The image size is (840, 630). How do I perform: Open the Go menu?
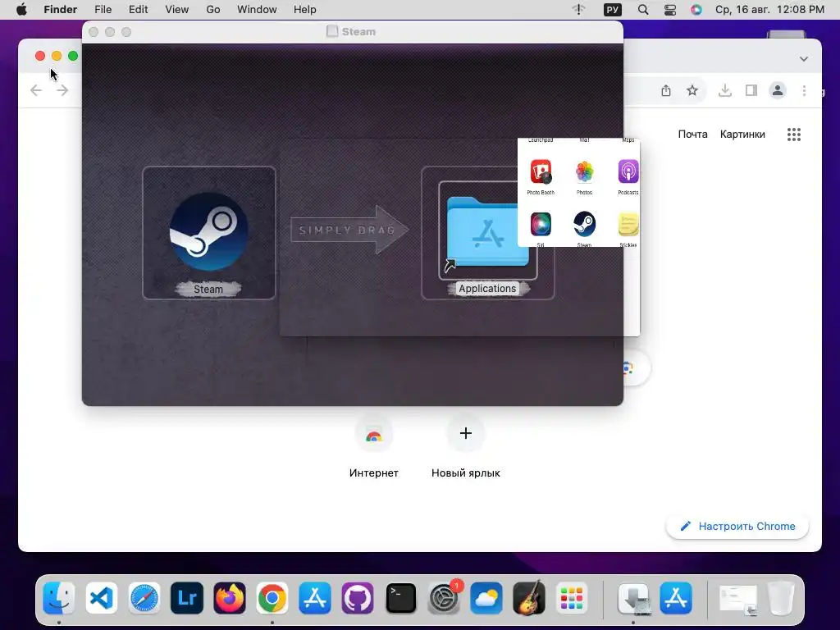coord(213,10)
